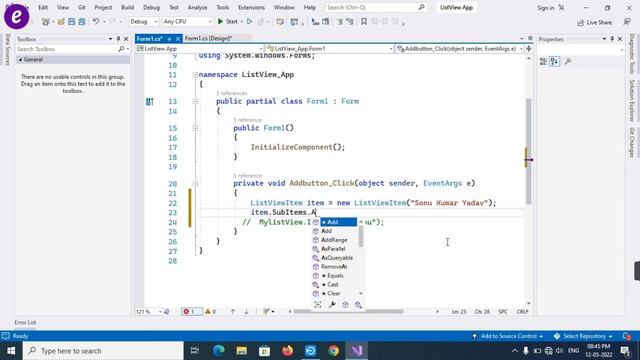640x360 pixels.
Task: Click the editor vertical scrollbar thumb
Action: click(x=529, y=151)
